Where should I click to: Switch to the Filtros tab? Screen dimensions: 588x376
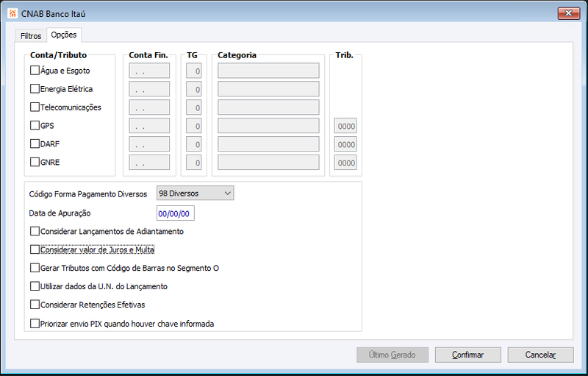click(31, 36)
